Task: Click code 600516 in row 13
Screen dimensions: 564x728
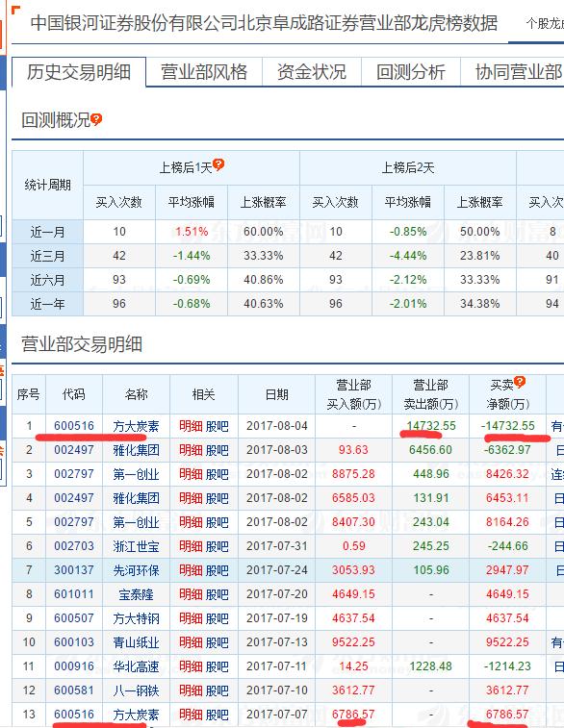Action: point(74,715)
